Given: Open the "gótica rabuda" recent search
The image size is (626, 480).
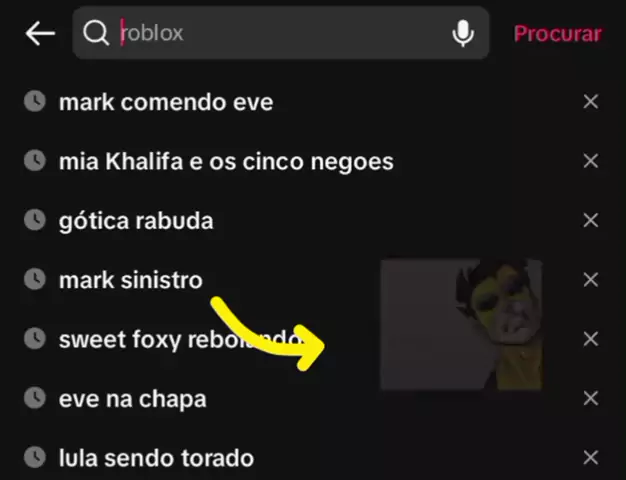Looking at the screenshot, I should [x=136, y=221].
